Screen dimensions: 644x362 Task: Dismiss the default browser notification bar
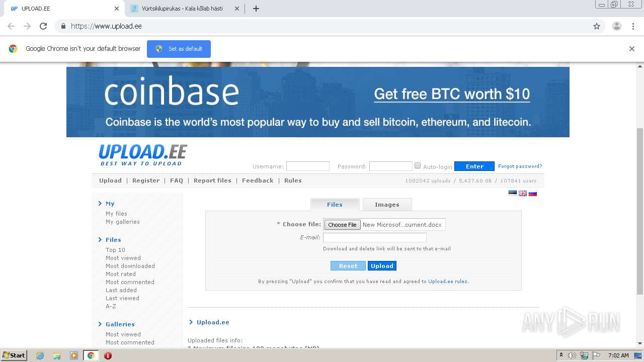[x=632, y=49]
